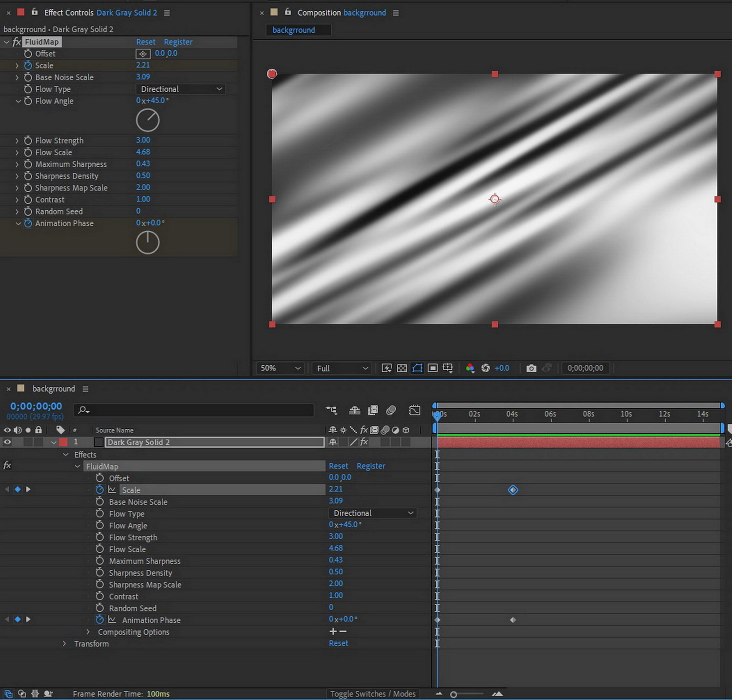
Task: Click the Flow Angle dial control
Action: tap(147, 120)
